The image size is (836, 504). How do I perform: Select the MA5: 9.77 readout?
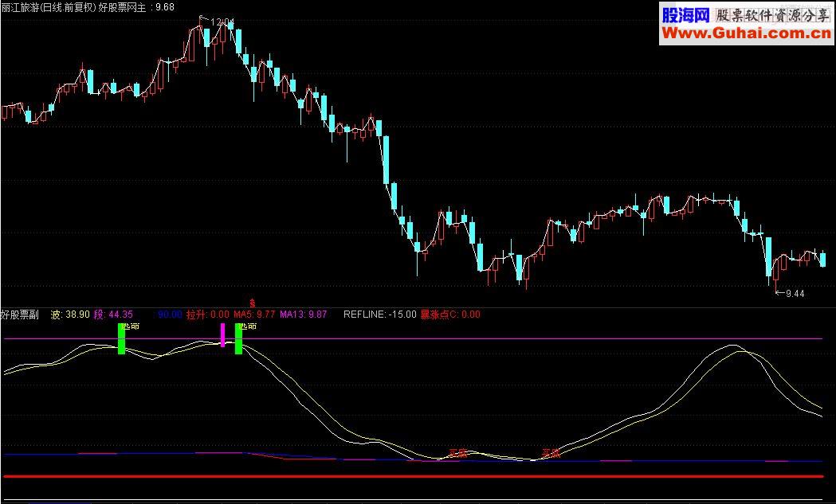tap(254, 315)
